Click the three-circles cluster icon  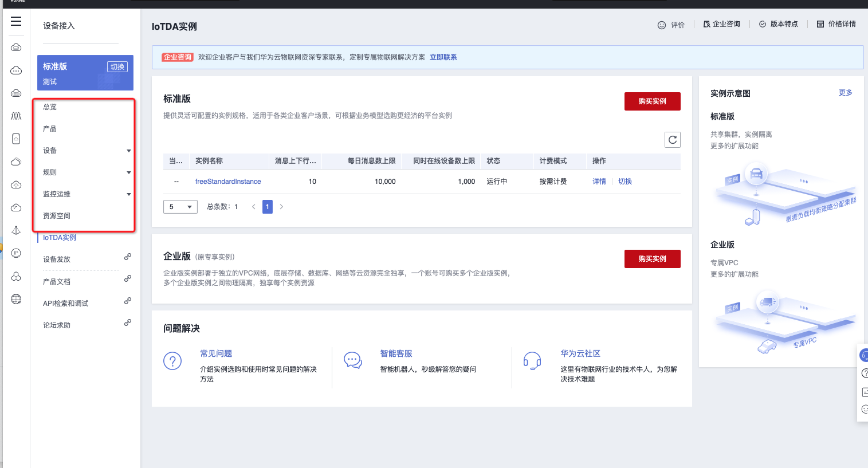[16, 276]
